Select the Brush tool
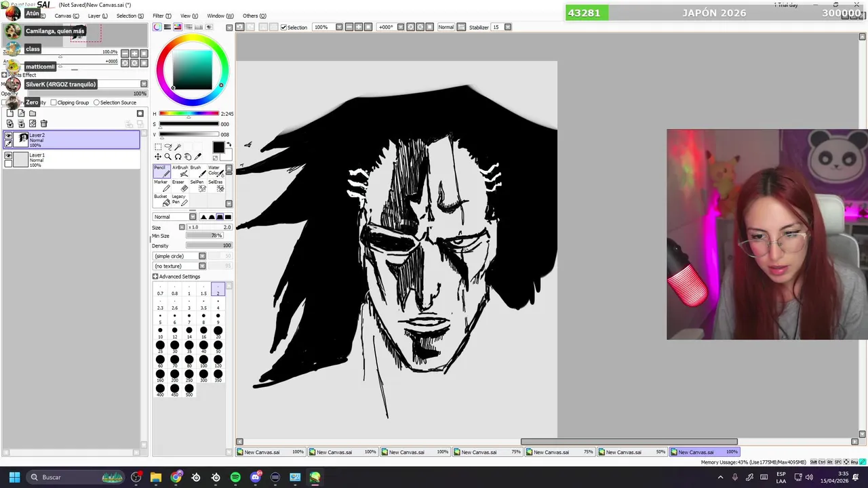Viewport: 868px width, 488px height. click(x=197, y=171)
